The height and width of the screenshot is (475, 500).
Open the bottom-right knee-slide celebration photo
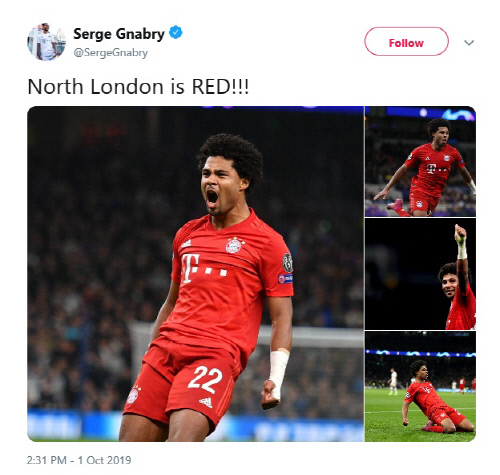tap(420, 387)
